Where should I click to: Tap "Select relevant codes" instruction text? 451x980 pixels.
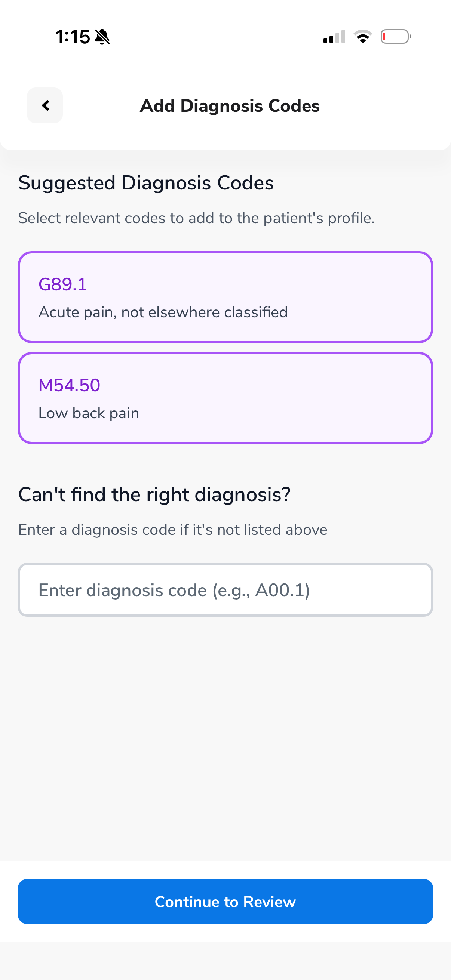click(x=196, y=218)
